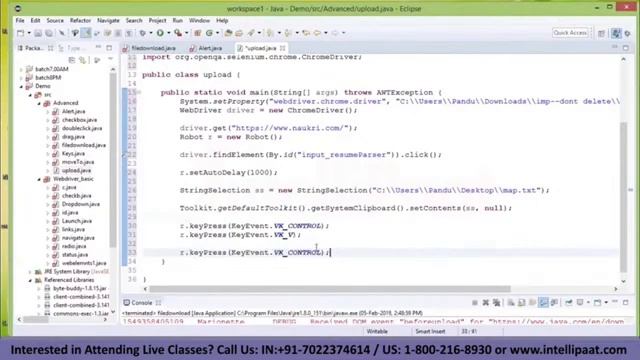Collapse the Referenced Libraries node
The width and height of the screenshot is (640, 360).
30,280
